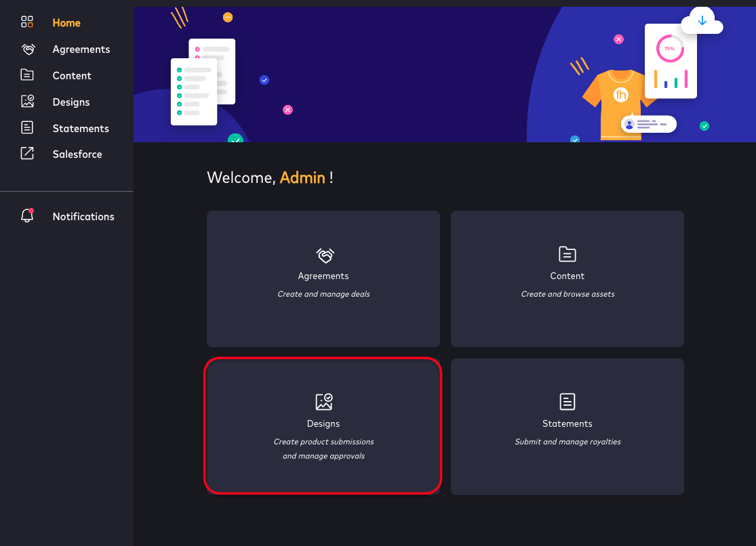
Task: Click the Designs image icon in sidebar
Action: pyautogui.click(x=28, y=101)
